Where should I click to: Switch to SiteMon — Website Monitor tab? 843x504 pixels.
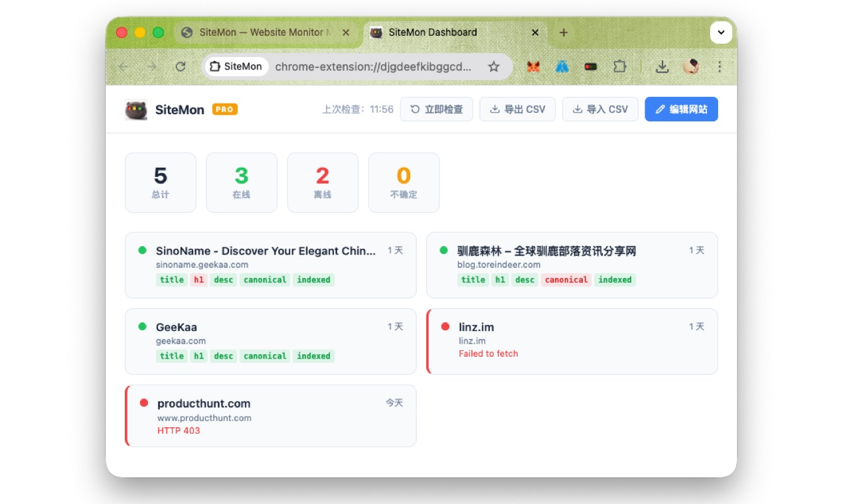point(266,32)
